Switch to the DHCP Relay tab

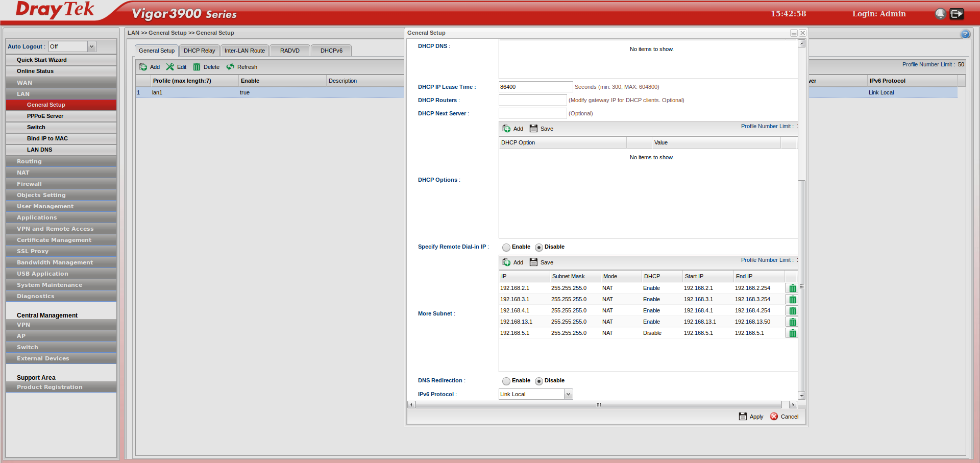pyautogui.click(x=199, y=51)
